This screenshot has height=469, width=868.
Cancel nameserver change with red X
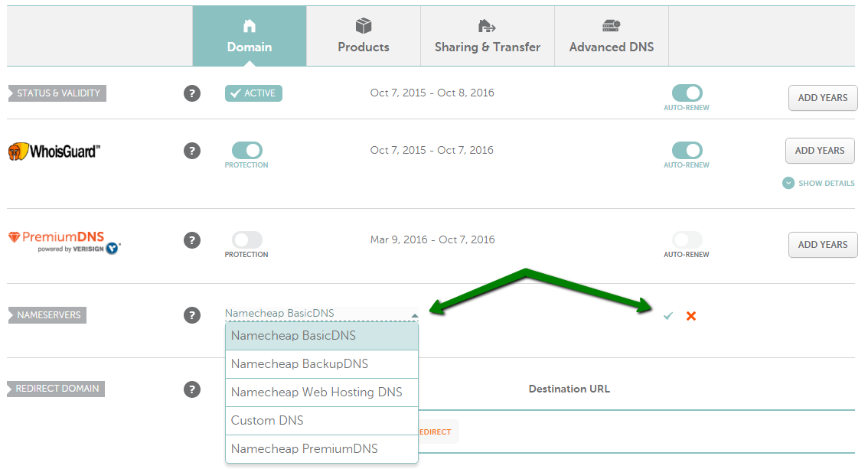691,316
